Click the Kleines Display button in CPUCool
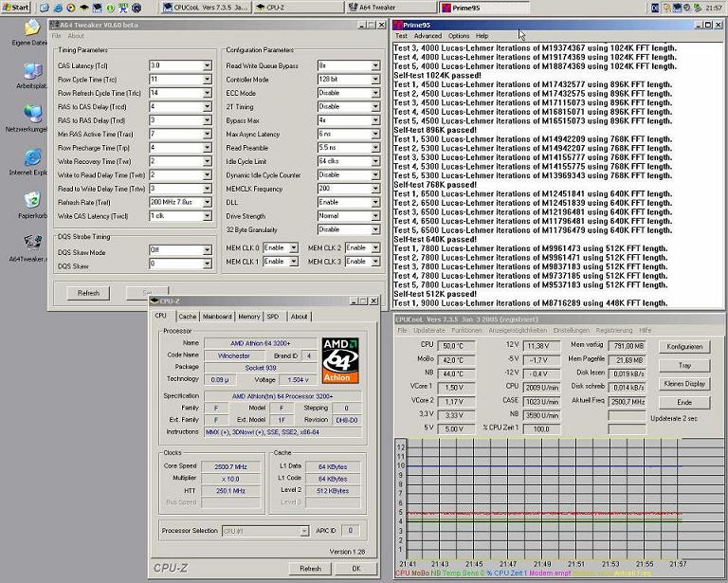The image size is (728, 583). [x=684, y=384]
